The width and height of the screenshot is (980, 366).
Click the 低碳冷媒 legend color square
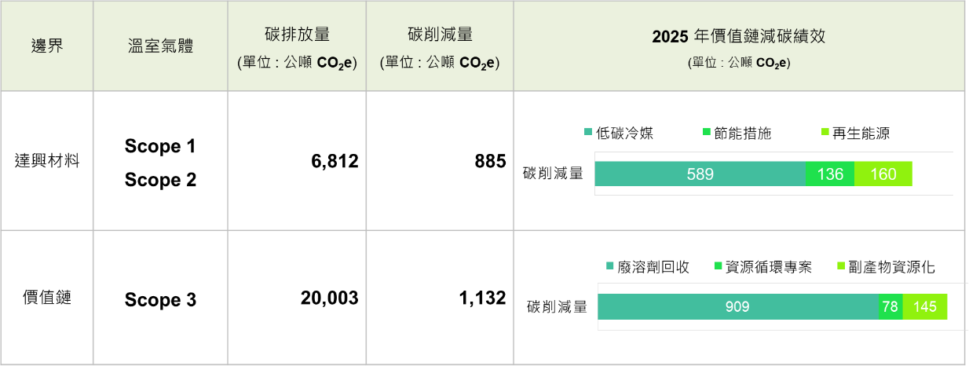click(588, 134)
